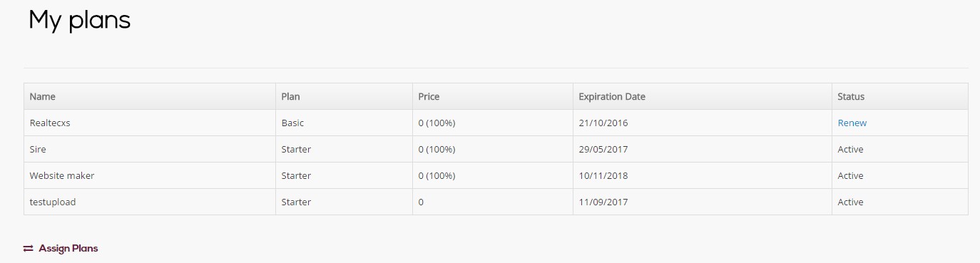
Task: Click the testupload row name
Action: [53, 202]
